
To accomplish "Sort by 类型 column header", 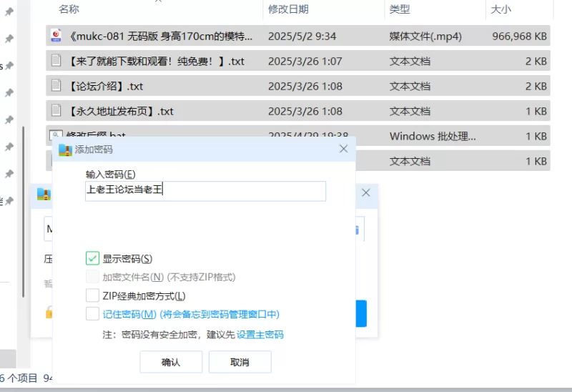I will 399,9.
